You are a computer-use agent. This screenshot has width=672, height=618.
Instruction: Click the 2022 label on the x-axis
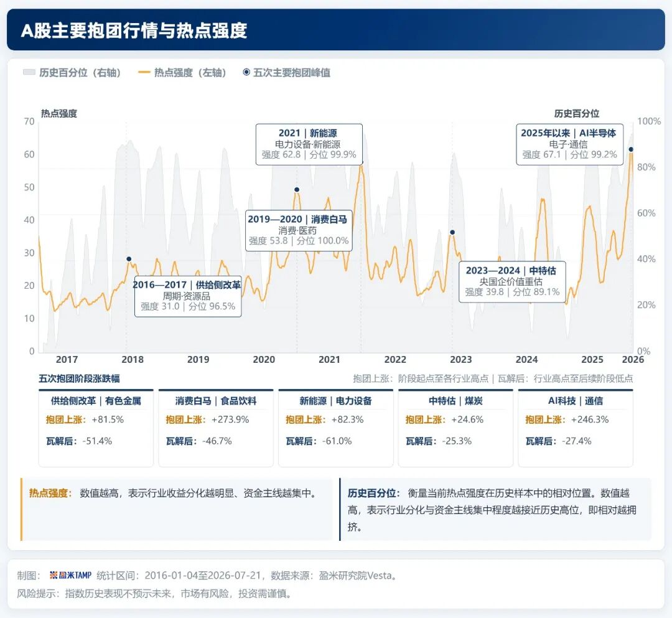coord(395,360)
